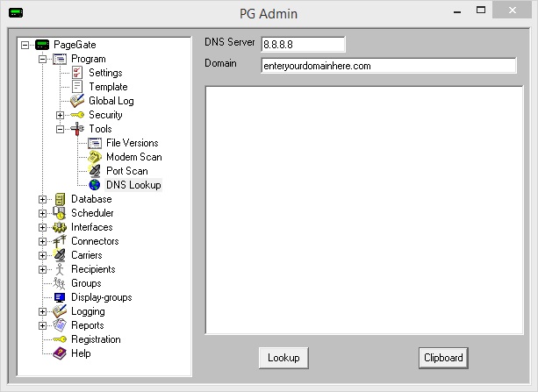The image size is (538, 392).
Task: Click the Domain input field
Action: (389, 66)
